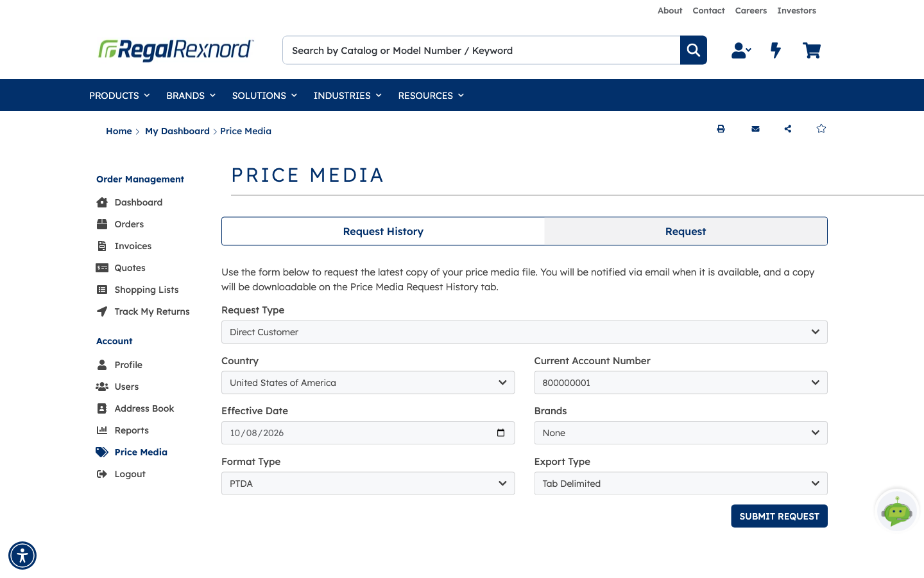This screenshot has width=924, height=578.
Task: Expand the Industries menu
Action: [347, 96]
